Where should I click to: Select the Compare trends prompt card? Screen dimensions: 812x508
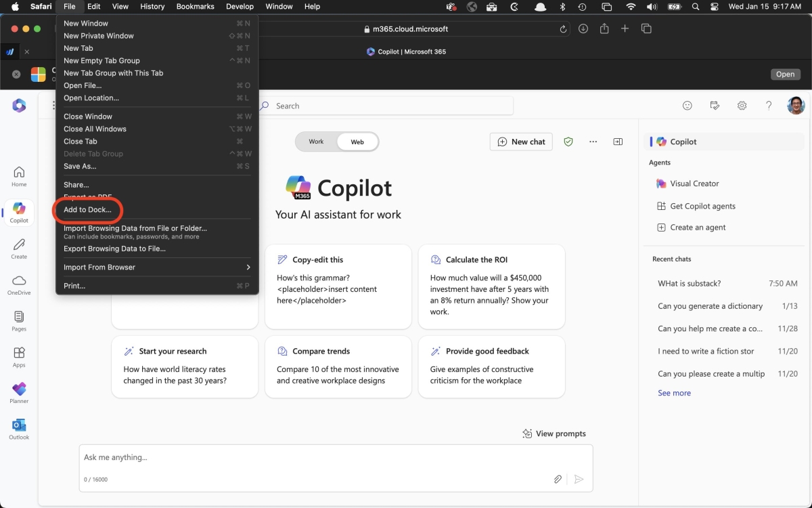(338, 366)
